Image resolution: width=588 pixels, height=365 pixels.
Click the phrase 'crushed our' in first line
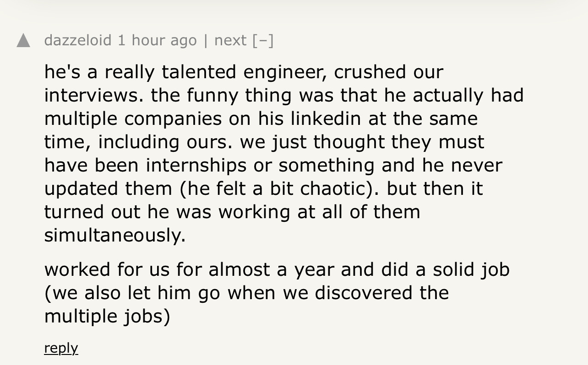pyautogui.click(x=389, y=72)
